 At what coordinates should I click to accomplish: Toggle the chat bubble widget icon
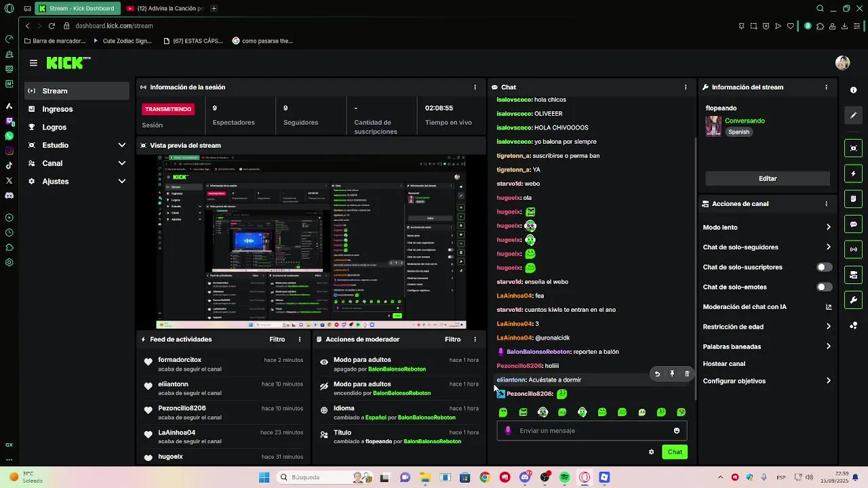(x=853, y=224)
